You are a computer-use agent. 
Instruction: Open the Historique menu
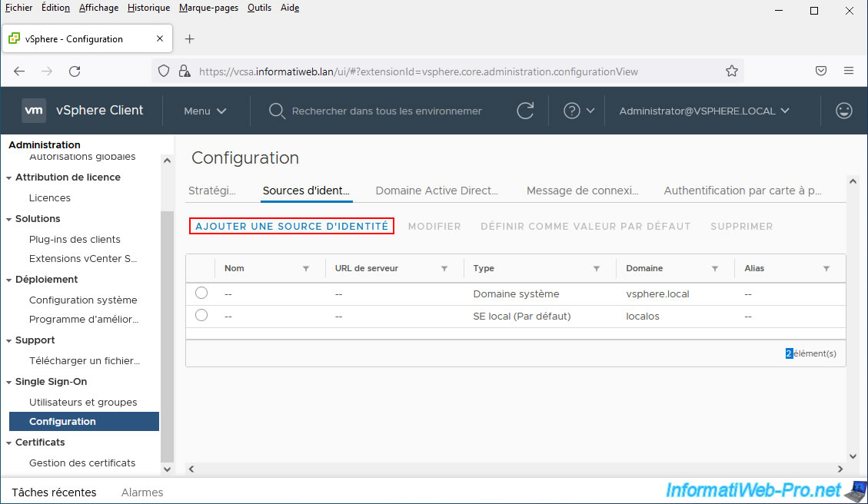tap(148, 8)
